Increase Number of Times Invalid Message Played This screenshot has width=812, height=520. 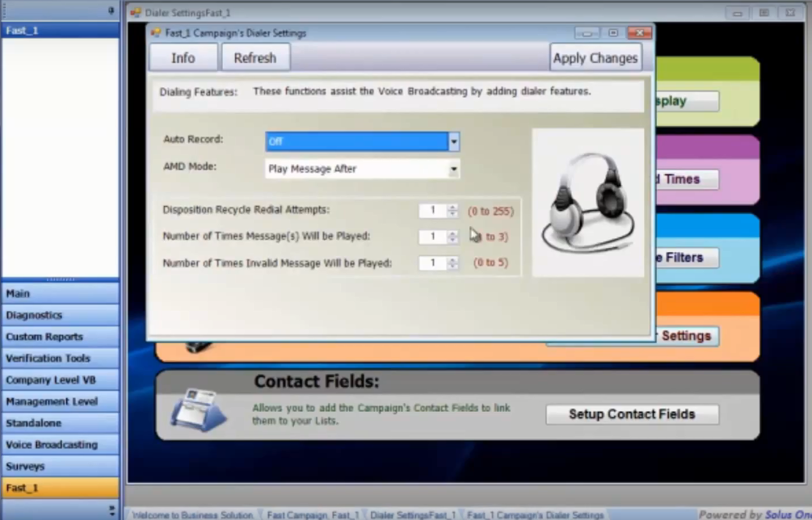click(452, 259)
